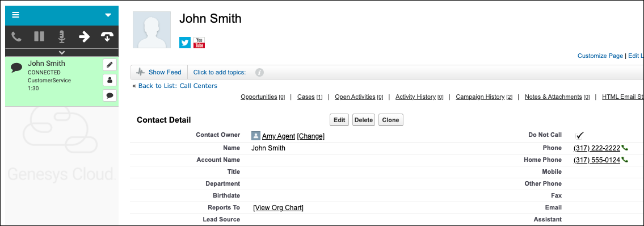The image size is (644, 226).
Task: Select the John Smith name in interaction card
Action: coord(47,63)
